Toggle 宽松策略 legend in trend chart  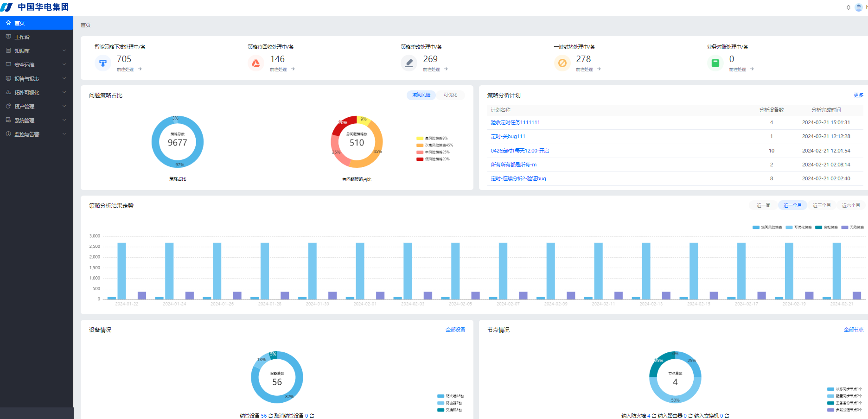[x=826, y=228]
